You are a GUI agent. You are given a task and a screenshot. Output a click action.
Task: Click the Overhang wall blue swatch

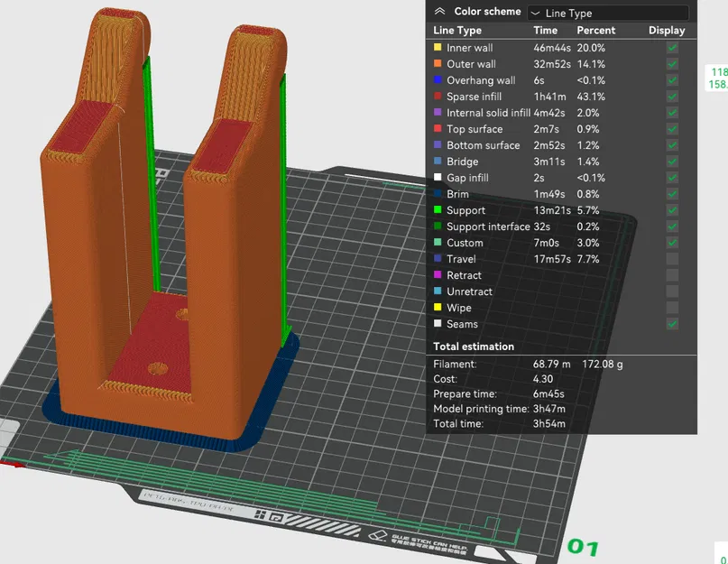pyautogui.click(x=438, y=79)
